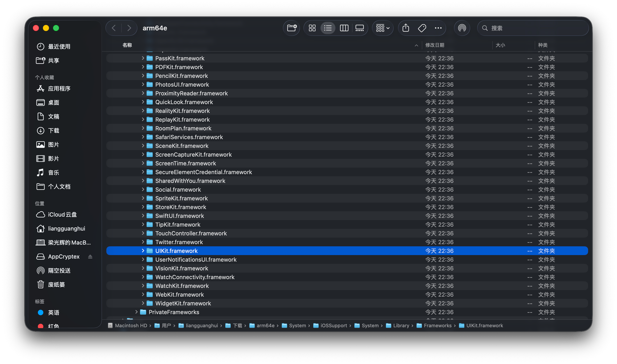617x364 pixels.
Task: Eject the AppCryptex volume
Action: tap(90, 257)
